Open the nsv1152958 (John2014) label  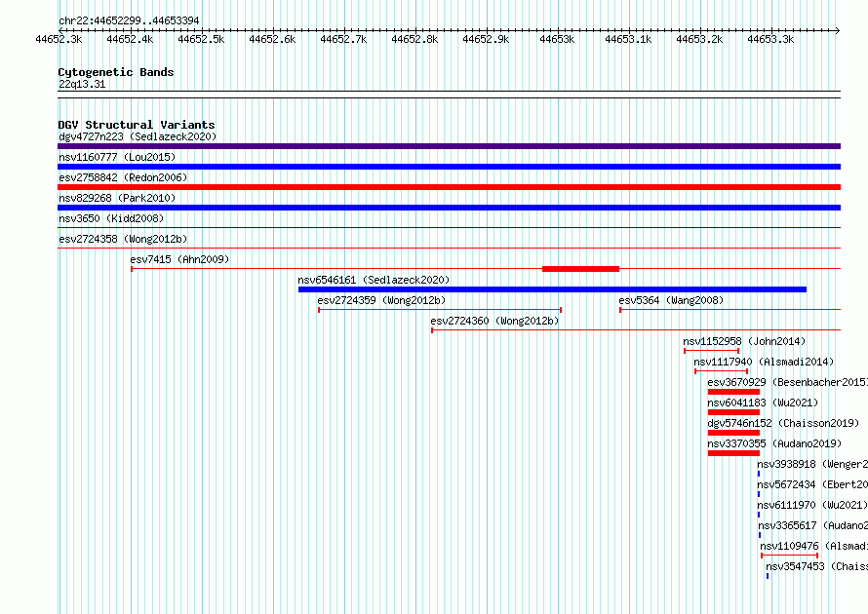[x=744, y=341]
